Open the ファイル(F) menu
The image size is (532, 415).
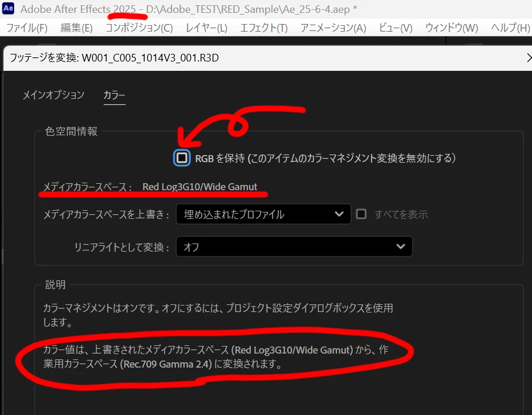[x=27, y=28]
